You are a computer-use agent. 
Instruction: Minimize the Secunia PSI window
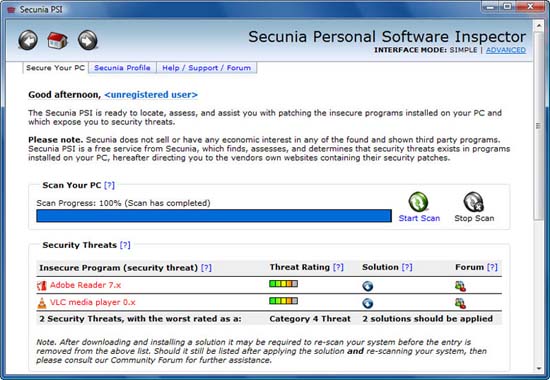coord(490,7)
